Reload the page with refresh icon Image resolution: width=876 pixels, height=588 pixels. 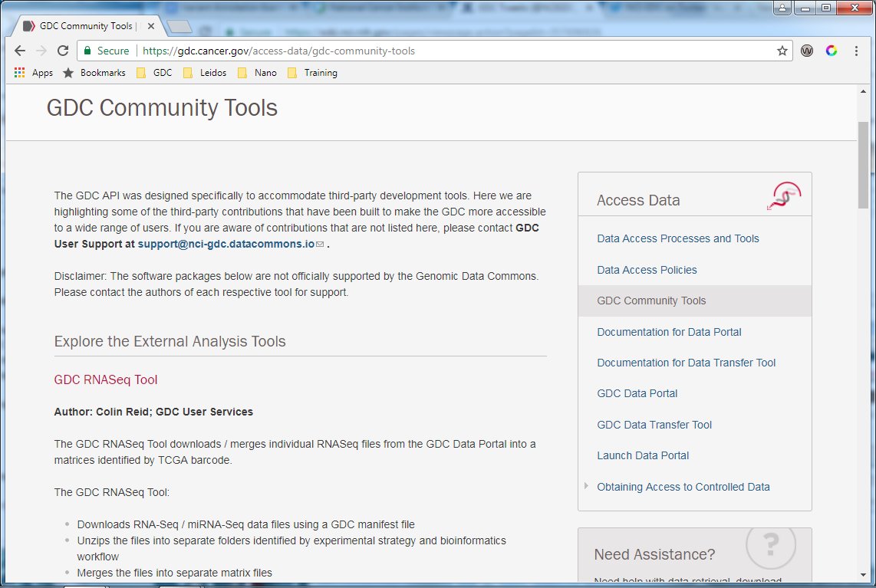click(x=63, y=51)
